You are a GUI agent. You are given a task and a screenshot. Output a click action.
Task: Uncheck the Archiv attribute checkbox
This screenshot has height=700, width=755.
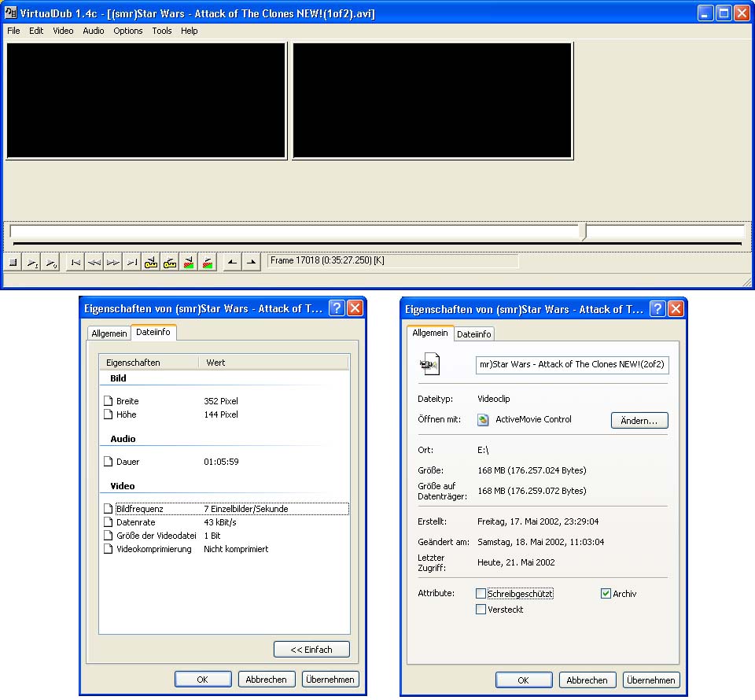[x=606, y=594]
